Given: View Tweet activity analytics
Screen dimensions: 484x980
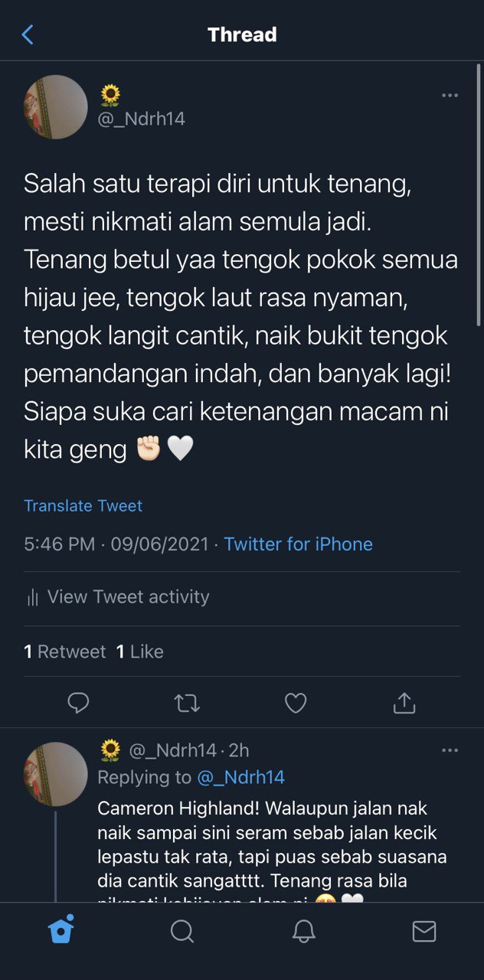Looking at the screenshot, I should pos(117,597).
